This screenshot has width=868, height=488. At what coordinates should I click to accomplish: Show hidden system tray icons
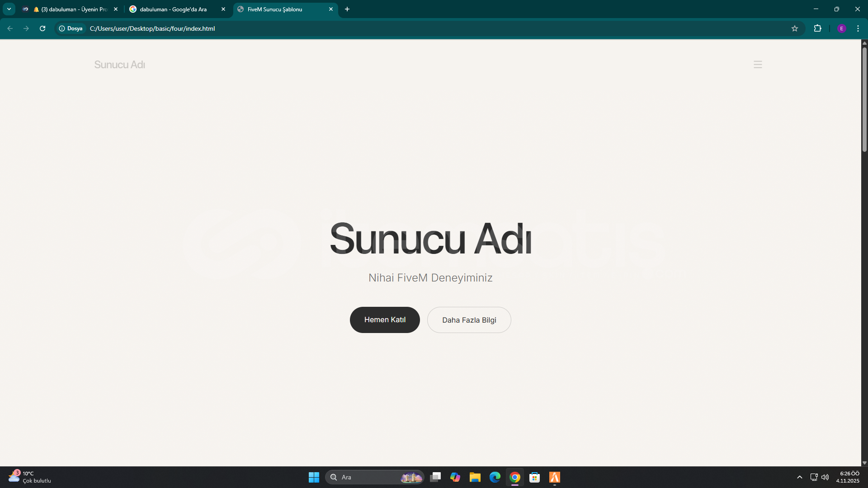pos(799,477)
